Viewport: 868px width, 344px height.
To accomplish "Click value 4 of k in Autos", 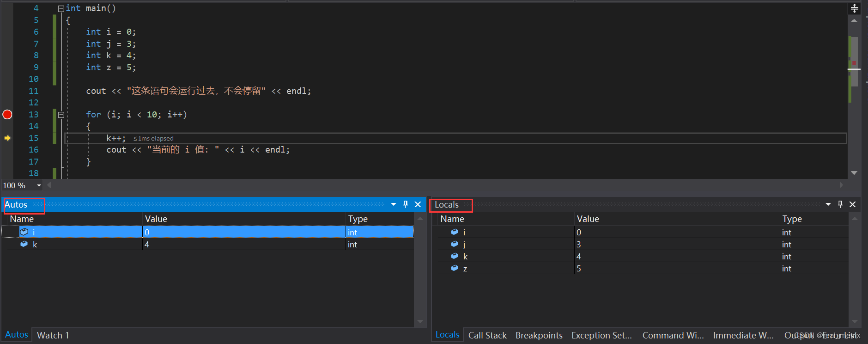I will (147, 244).
